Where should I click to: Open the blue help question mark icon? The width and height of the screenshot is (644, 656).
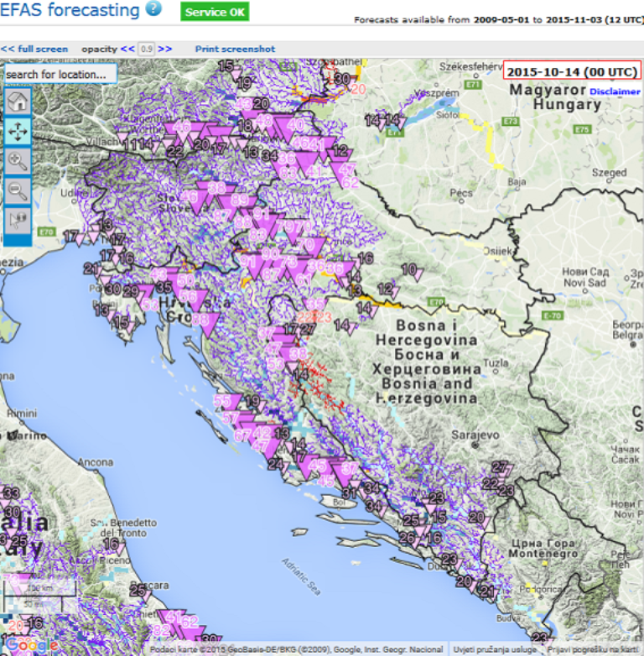coord(153,9)
